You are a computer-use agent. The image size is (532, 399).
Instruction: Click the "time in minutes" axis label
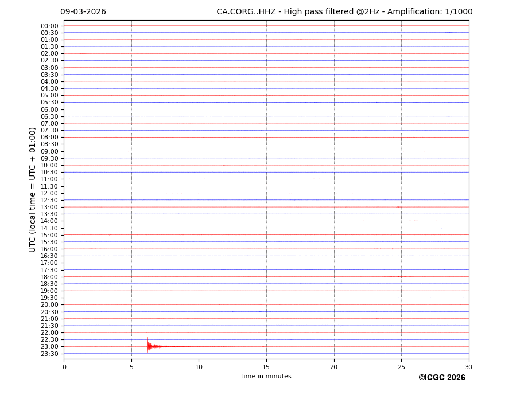[266, 376]
